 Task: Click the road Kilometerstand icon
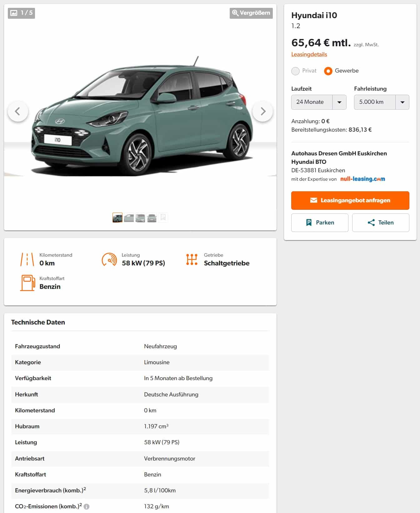click(x=27, y=259)
